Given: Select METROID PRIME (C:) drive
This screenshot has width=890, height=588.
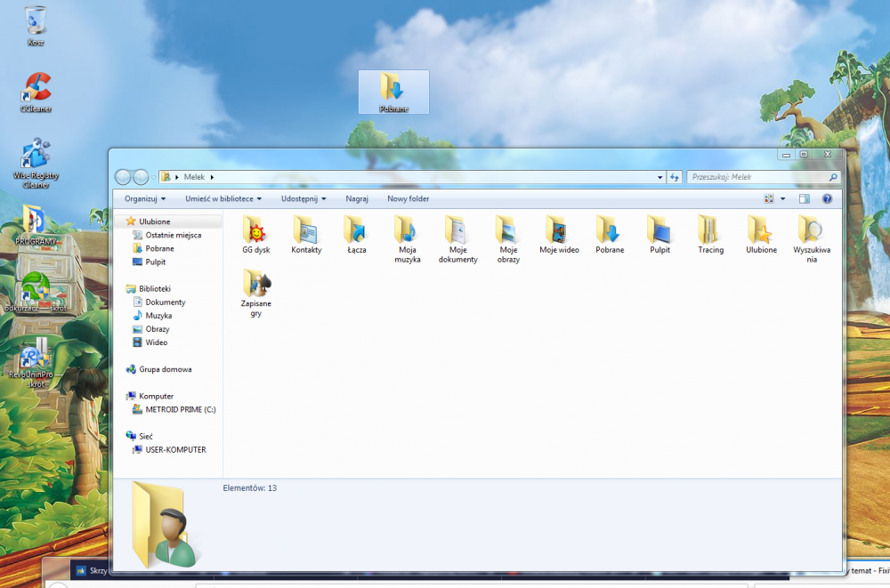Looking at the screenshot, I should (x=180, y=410).
